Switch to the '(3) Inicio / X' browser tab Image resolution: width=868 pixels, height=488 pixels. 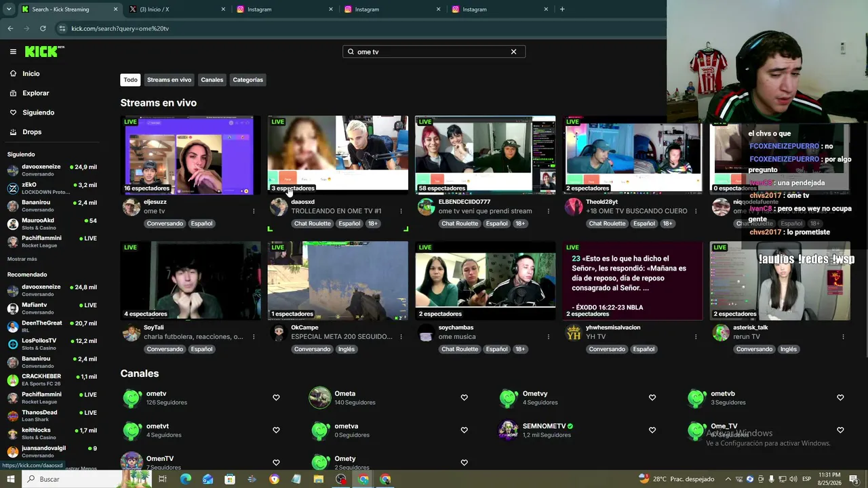(178, 9)
